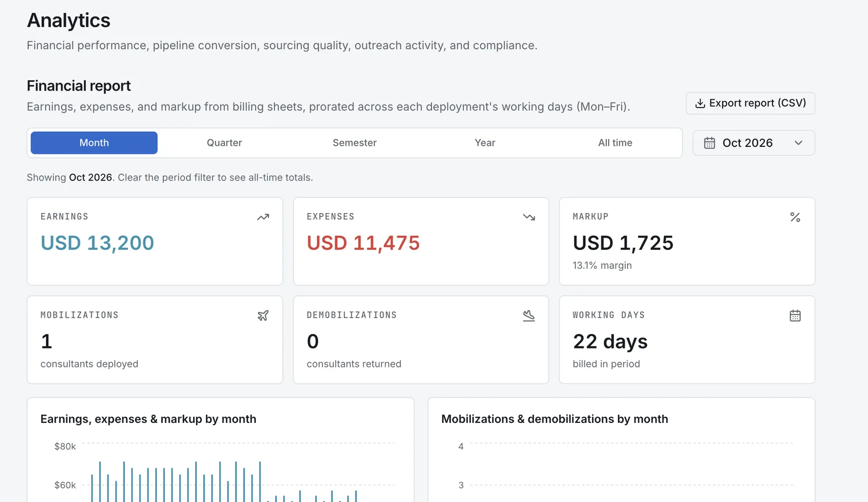Click the Markup percent icon
The width and height of the screenshot is (868, 502).
795,217
